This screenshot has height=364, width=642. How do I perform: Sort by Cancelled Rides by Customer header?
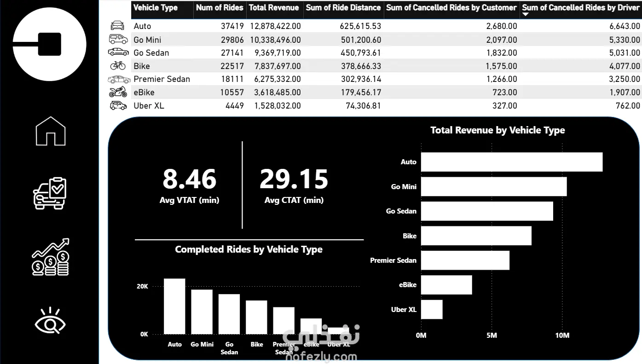(451, 8)
